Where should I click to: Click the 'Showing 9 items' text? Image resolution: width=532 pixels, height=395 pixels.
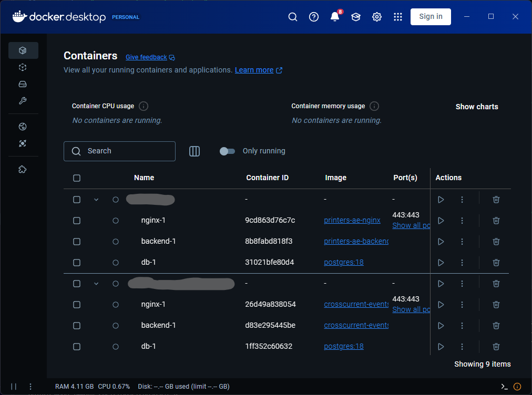pyautogui.click(x=483, y=364)
